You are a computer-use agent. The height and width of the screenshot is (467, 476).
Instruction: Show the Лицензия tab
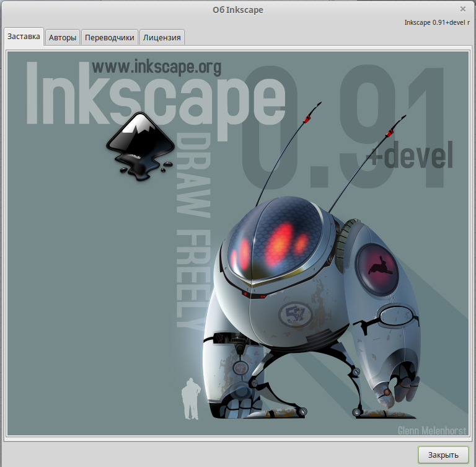point(162,37)
